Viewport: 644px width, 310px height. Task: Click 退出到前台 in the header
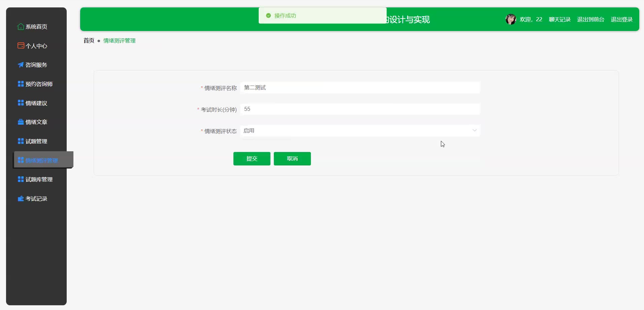pos(591,20)
